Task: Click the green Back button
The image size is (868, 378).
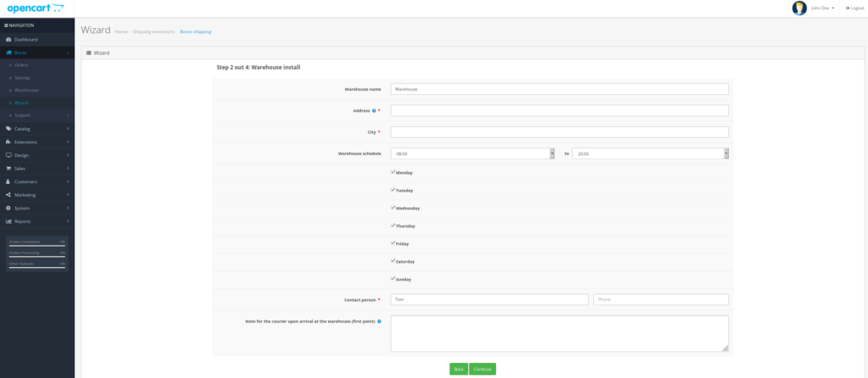Action: pos(458,369)
